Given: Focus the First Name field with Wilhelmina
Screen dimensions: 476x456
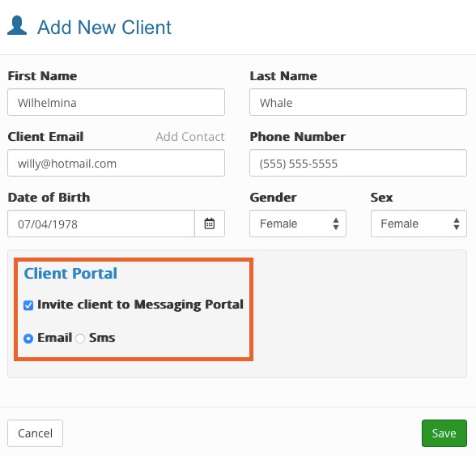Looking at the screenshot, I should tap(116, 102).
